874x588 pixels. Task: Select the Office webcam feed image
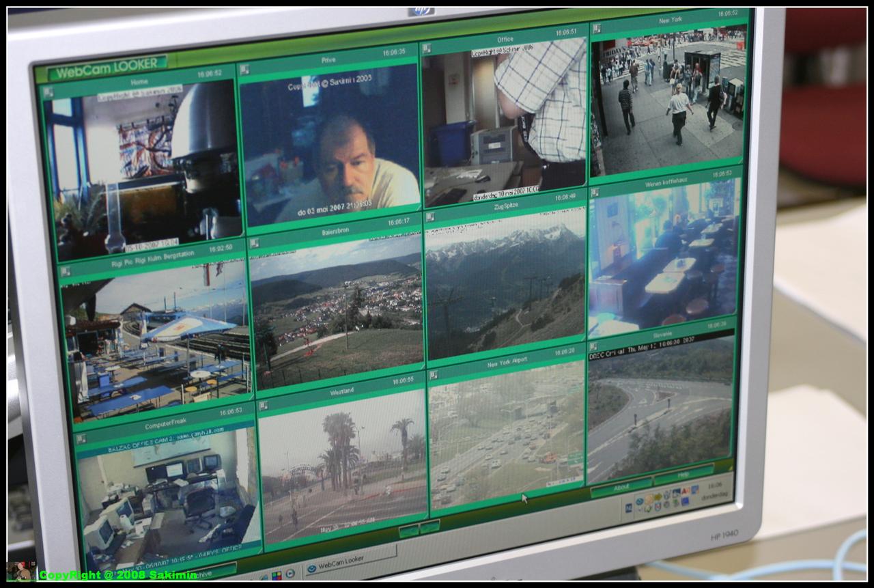pyautogui.click(x=504, y=122)
